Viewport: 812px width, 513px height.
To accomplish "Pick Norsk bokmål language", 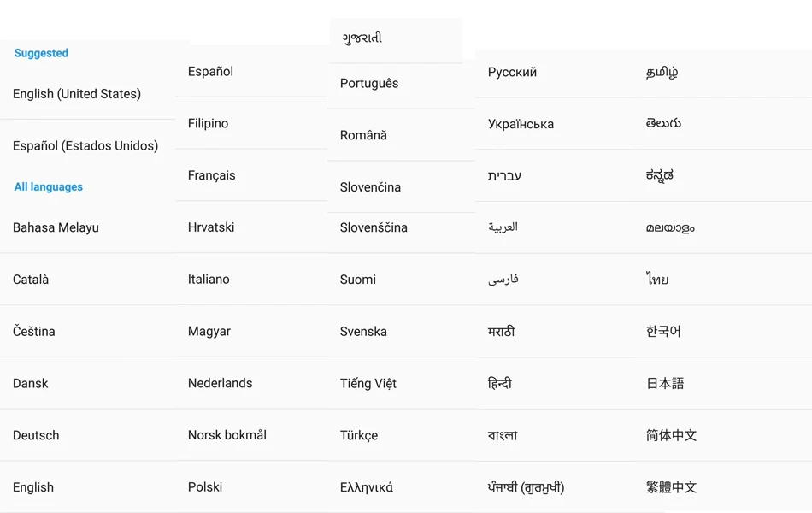I will tap(227, 435).
